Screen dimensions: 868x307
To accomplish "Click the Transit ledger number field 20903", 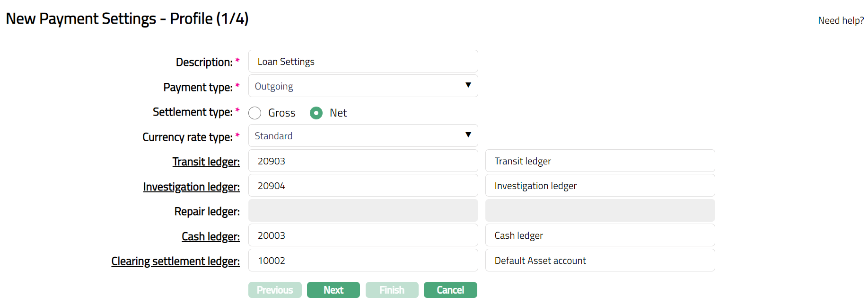I will [x=363, y=161].
